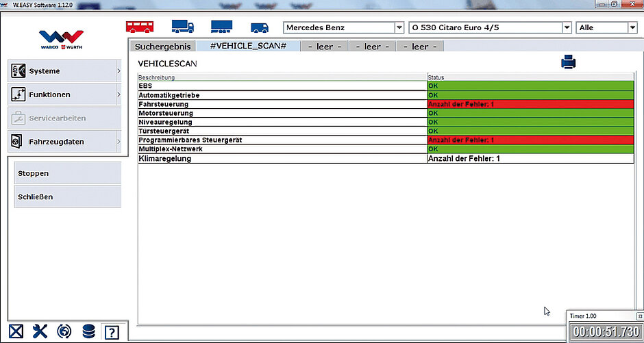Print the vehicle scan report
644x343 pixels.
pyautogui.click(x=569, y=63)
